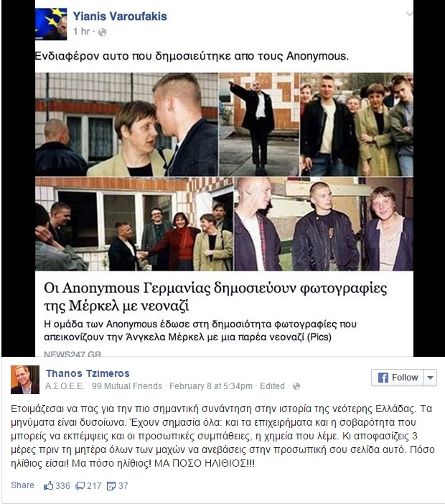The image size is (445, 504).
Task: Click the NEWS247.GR source link
Action: click(x=72, y=354)
